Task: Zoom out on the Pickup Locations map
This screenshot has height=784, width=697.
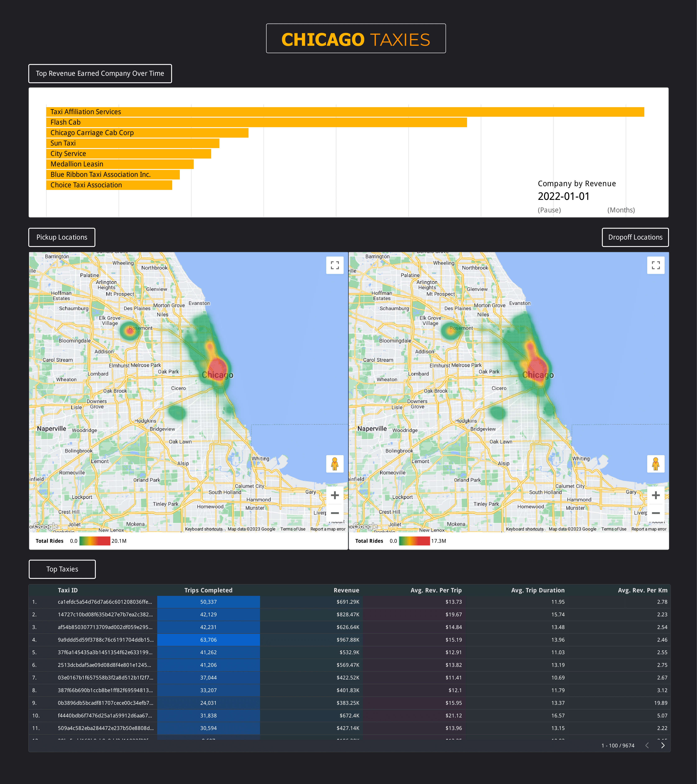Action: point(334,513)
